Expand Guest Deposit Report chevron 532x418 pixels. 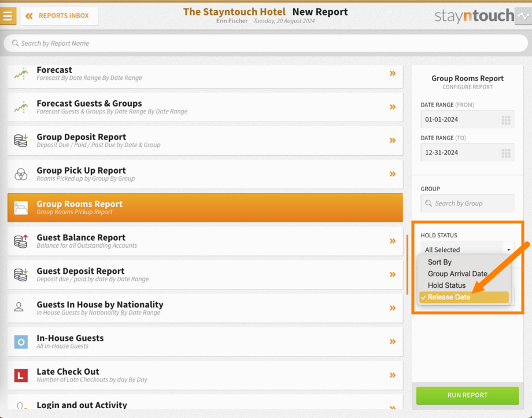coord(393,274)
